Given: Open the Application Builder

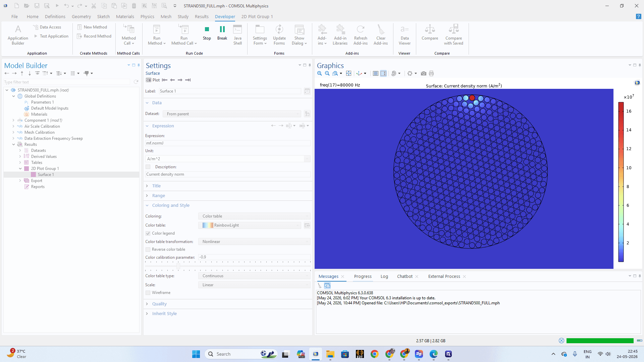Looking at the screenshot, I should 18,35.
